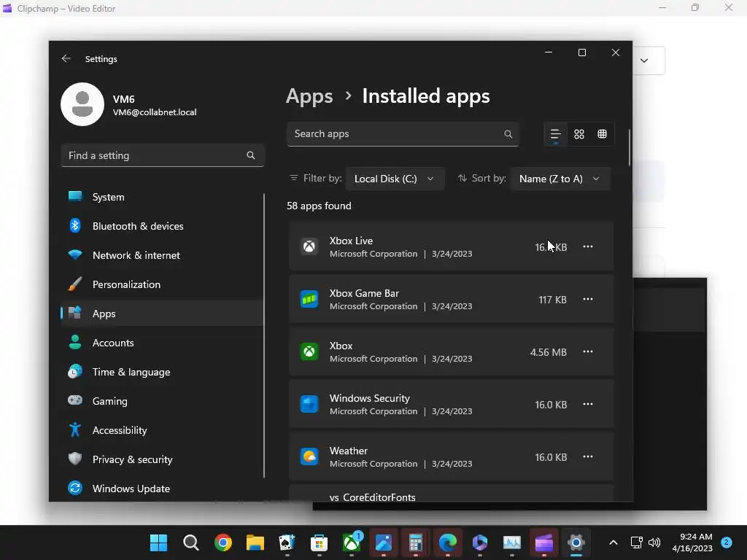Open Privacy & security settings
This screenshot has width=747, height=560.
(162, 459)
